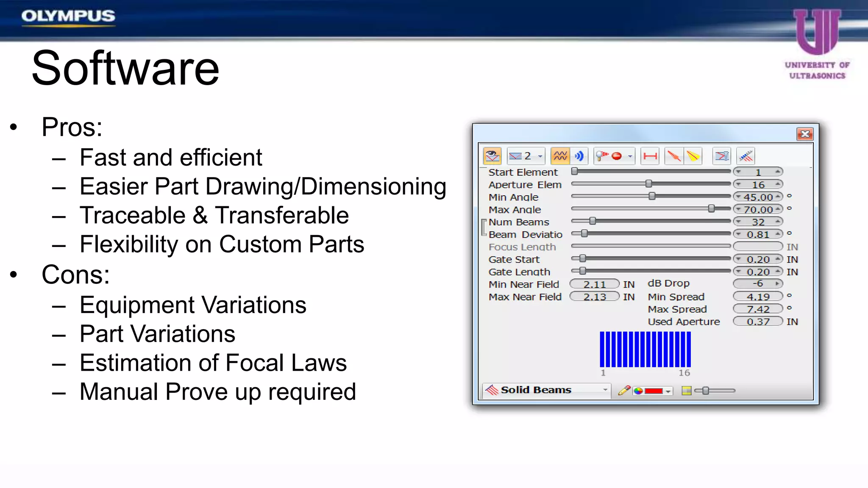This screenshot has height=488, width=868.
Task: Click the Gate Length slider handle
Action: (583, 271)
